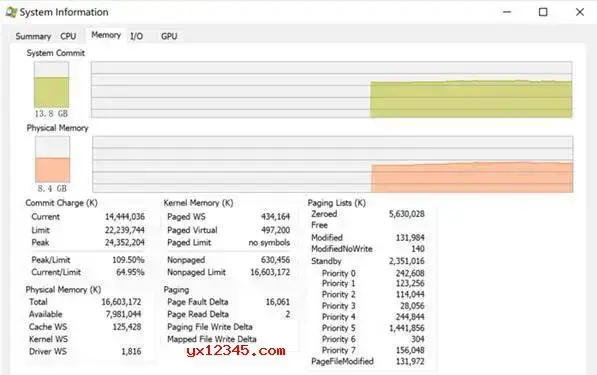Switch to the GPU tab
Screen dimensions: 597x375
pyautogui.click(x=169, y=36)
